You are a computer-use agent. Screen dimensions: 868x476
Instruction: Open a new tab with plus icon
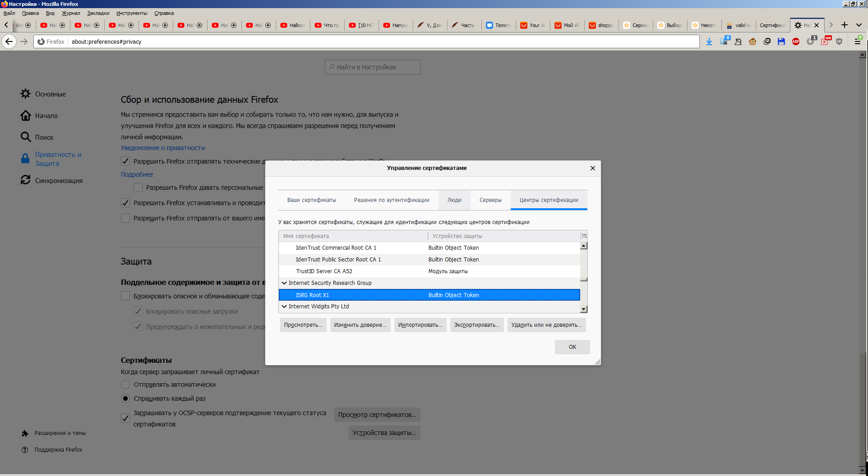[845, 25]
